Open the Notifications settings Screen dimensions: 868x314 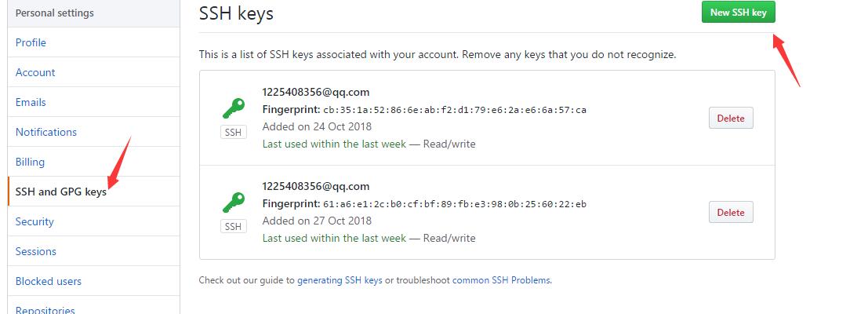pos(46,133)
